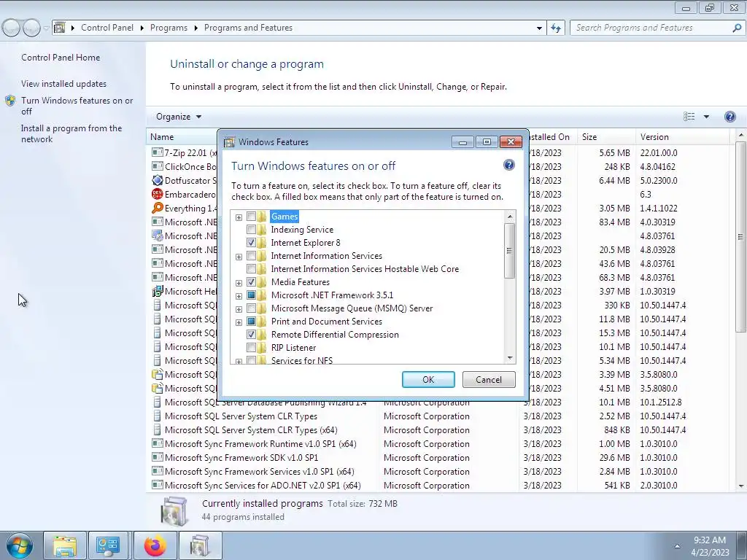Sort list by Size column header

pyautogui.click(x=605, y=136)
